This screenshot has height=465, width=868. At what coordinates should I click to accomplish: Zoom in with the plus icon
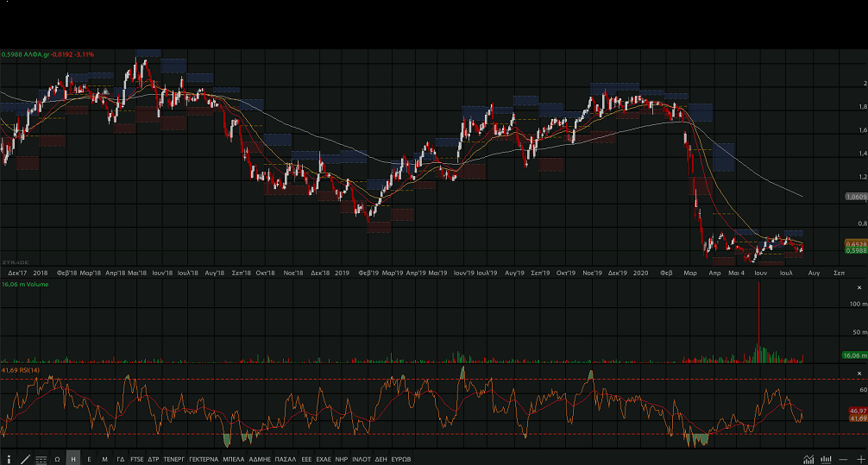[860, 459]
